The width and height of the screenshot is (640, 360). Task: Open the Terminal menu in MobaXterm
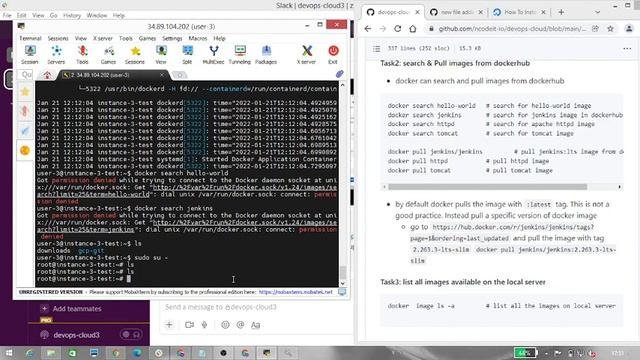(30, 38)
